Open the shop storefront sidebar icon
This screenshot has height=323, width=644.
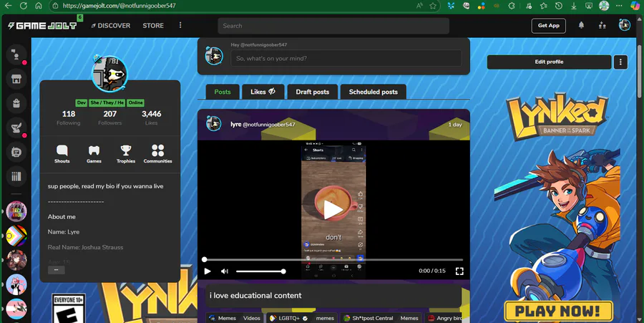[x=16, y=79]
